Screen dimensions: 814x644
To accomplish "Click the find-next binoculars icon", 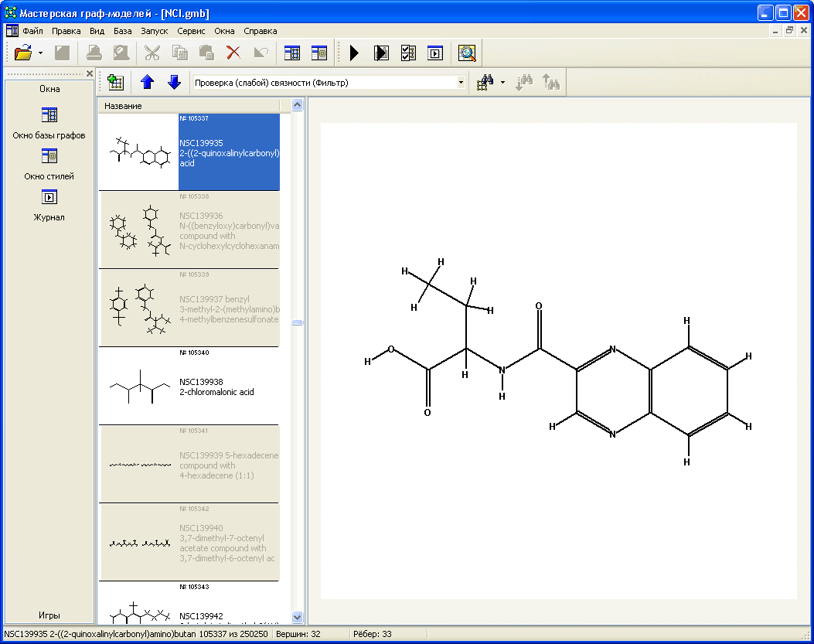I will [523, 82].
